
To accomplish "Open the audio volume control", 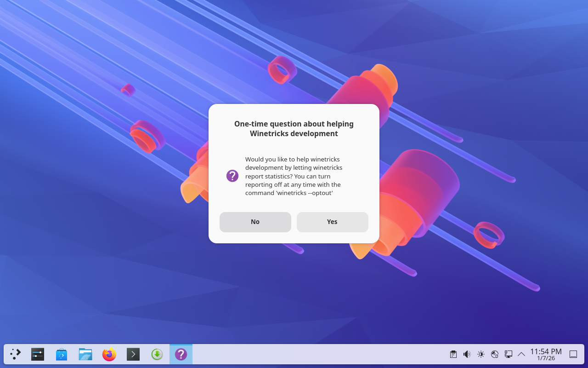I will (467, 354).
